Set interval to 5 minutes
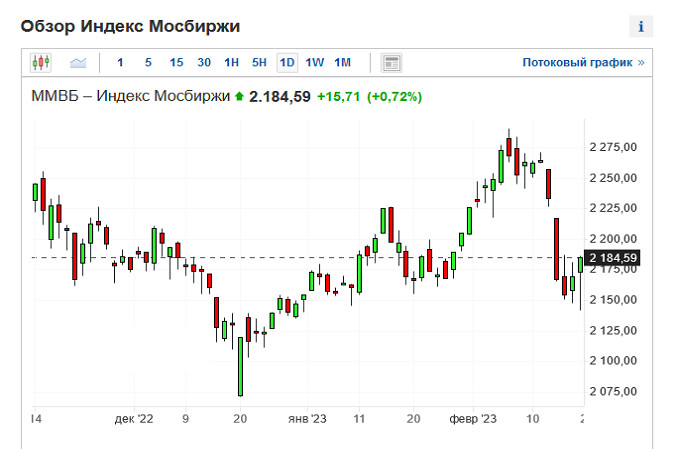Screen dimensions: 675x449 pos(148,63)
